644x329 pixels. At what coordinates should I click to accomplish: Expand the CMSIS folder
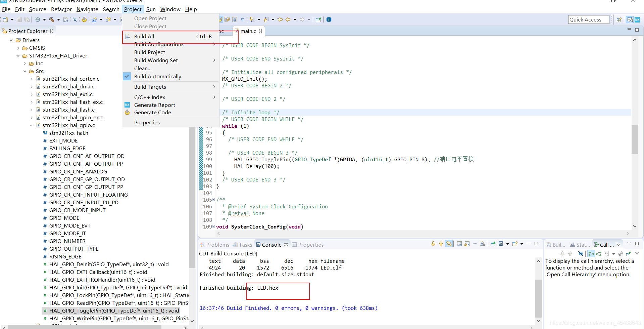[x=18, y=48]
